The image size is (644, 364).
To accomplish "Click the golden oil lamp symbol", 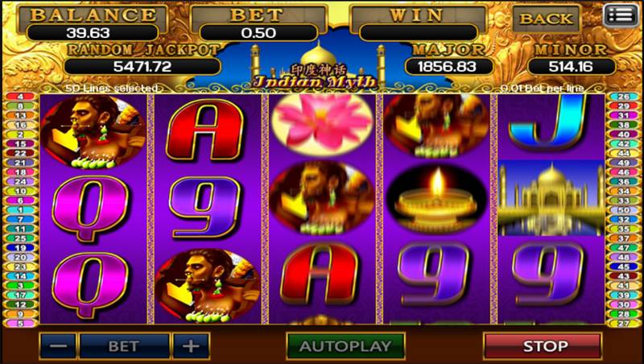I will tap(437, 199).
